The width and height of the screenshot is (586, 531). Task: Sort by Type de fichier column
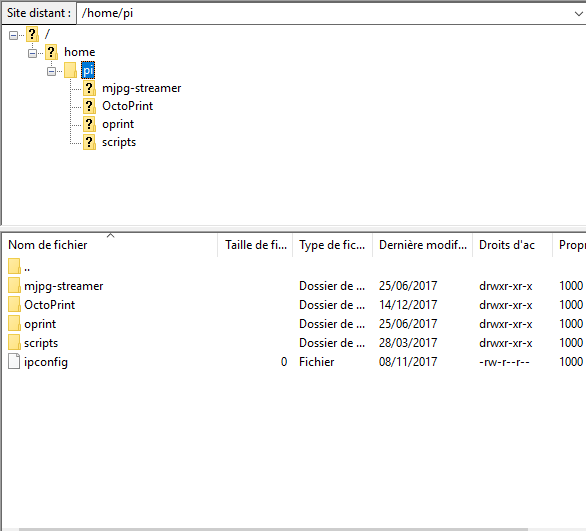pos(332,245)
